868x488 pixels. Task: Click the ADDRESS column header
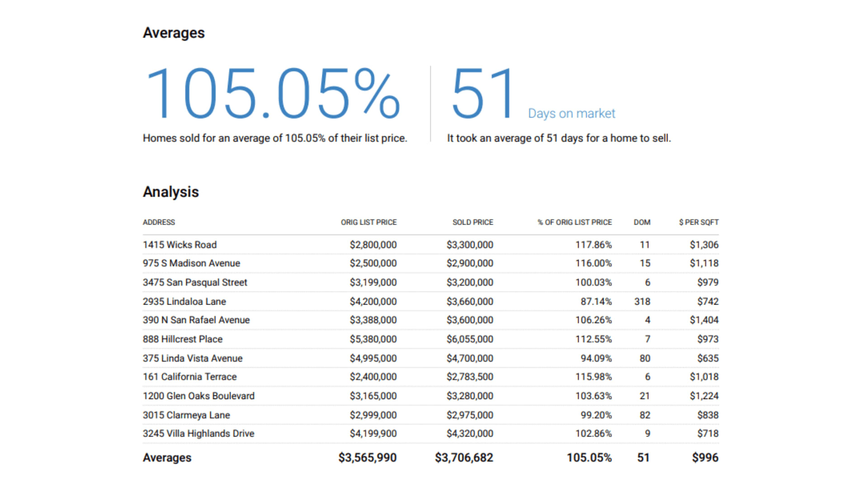tap(159, 222)
